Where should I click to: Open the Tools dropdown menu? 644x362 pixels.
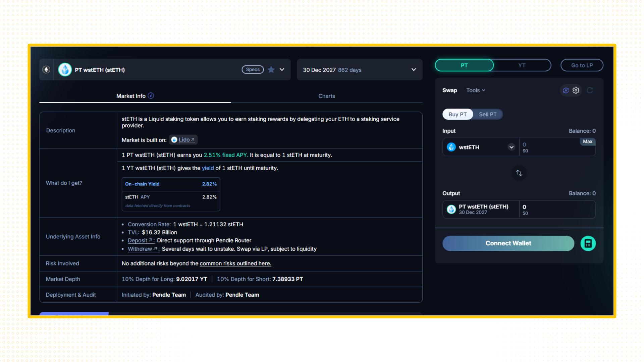[476, 90]
